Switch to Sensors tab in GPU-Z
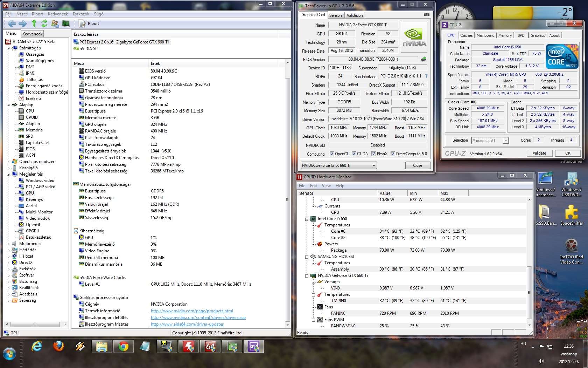 pos(336,15)
